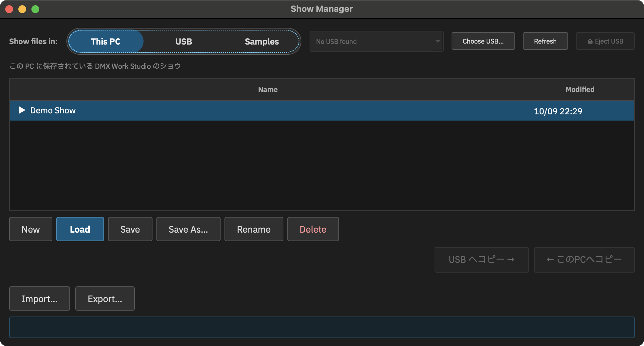Click the Eject USB button

[605, 41]
